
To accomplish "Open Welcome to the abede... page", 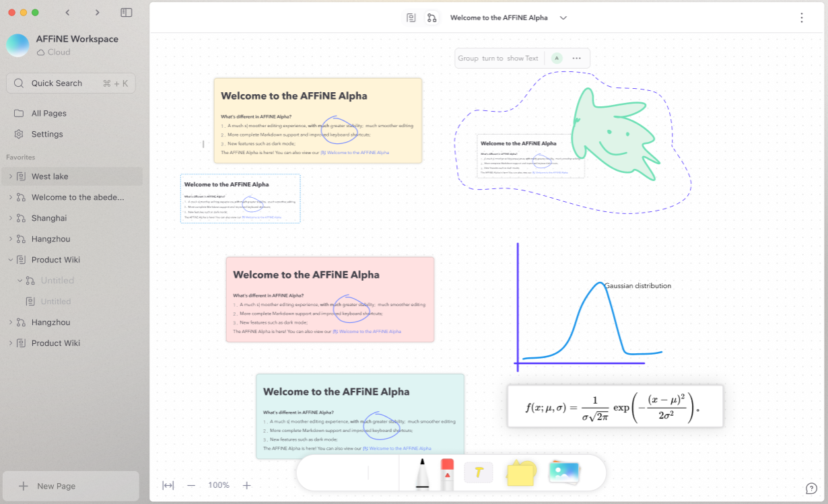I will coord(77,197).
